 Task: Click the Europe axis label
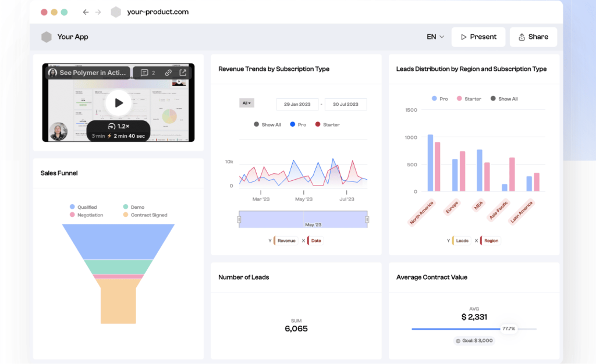click(452, 207)
